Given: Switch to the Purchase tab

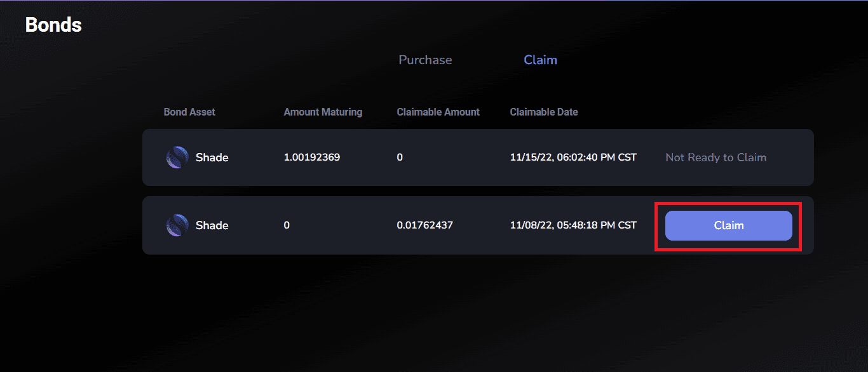Looking at the screenshot, I should [x=425, y=60].
